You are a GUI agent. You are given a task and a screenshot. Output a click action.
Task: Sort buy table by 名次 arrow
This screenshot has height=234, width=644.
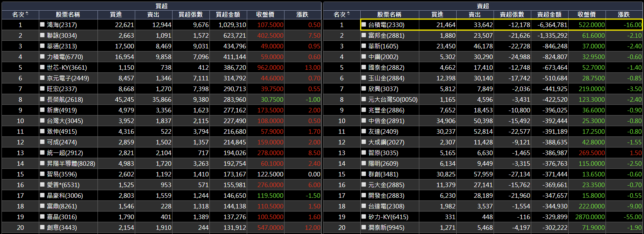pyautogui.click(x=27, y=14)
